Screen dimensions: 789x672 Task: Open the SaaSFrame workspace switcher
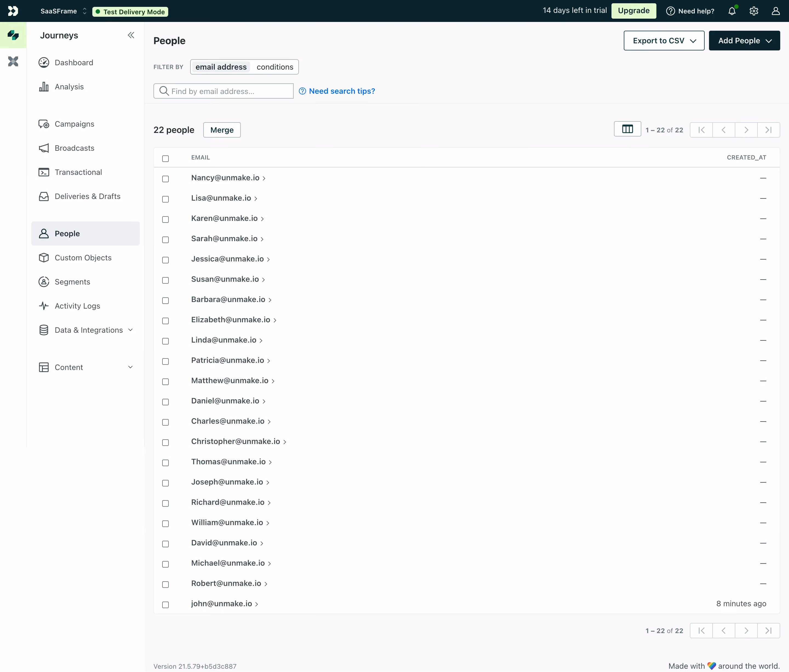point(64,11)
